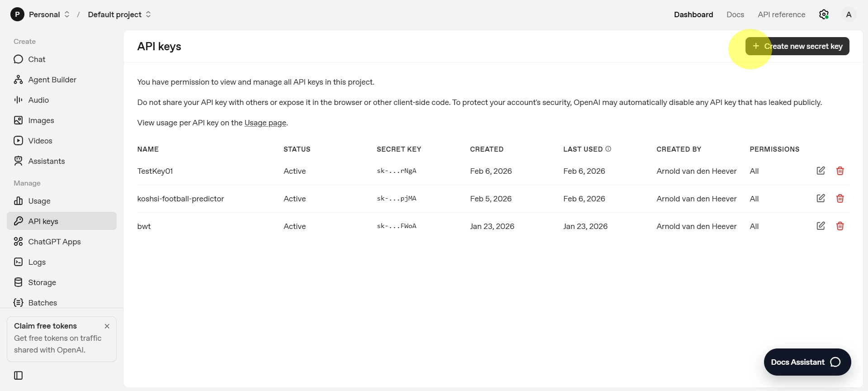Click the Personal organization avatar
The width and height of the screenshot is (868, 391).
coord(17,14)
